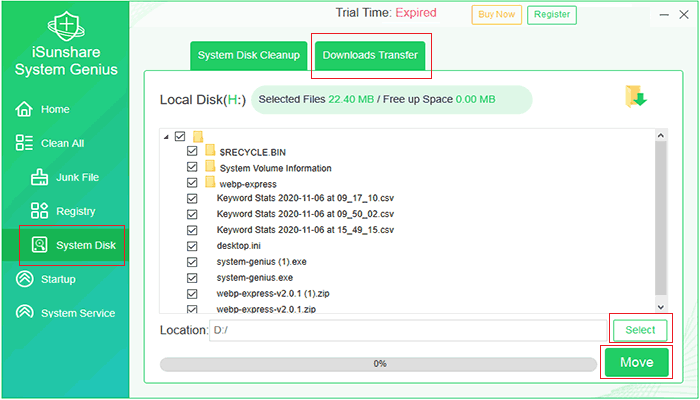This screenshot has width=700, height=400.
Task: Uncheck Keyword Stats 09_50_02.csv checkbox
Action: tap(192, 214)
